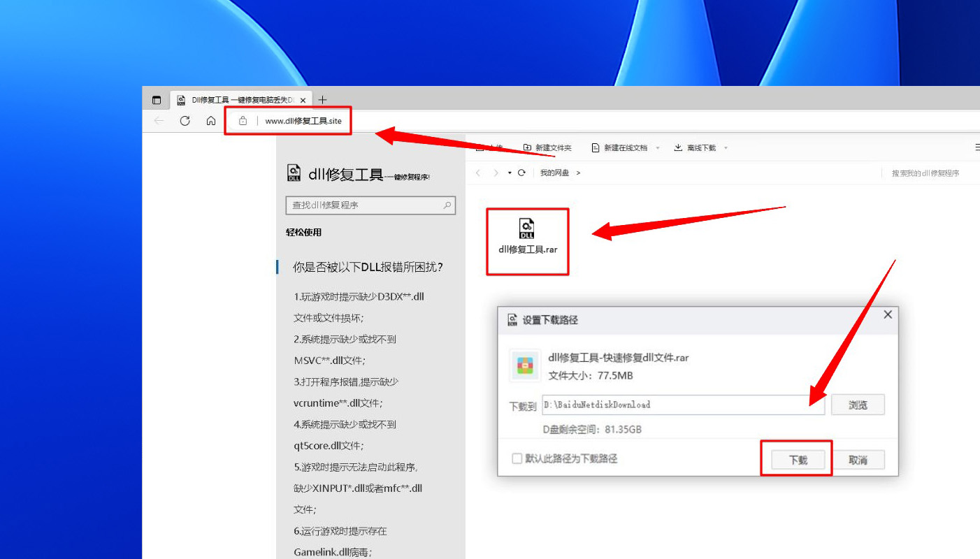Click the dll修复工具 logo in the sidebar

pos(294,172)
